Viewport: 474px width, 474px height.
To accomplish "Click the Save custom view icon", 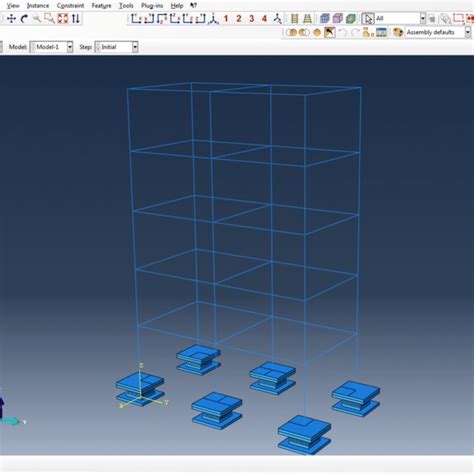I will (277, 19).
